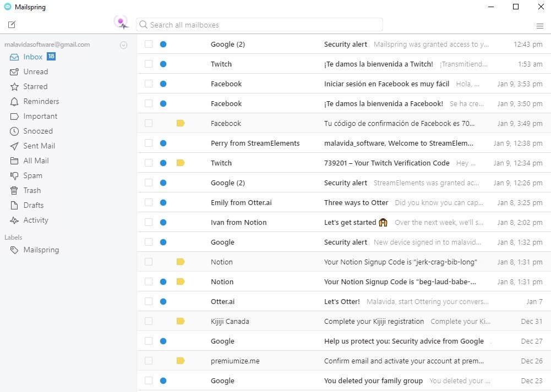The image size is (551, 392).
Task: Open the Mailspring label
Action: [x=41, y=250]
